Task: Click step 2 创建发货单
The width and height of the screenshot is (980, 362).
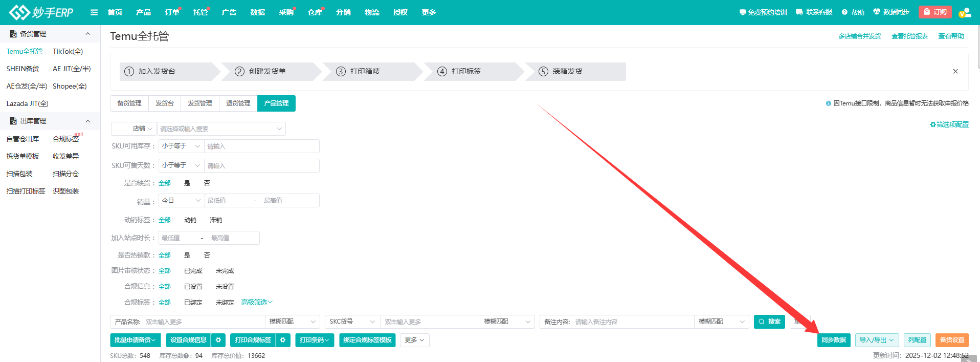Action: pyautogui.click(x=270, y=72)
